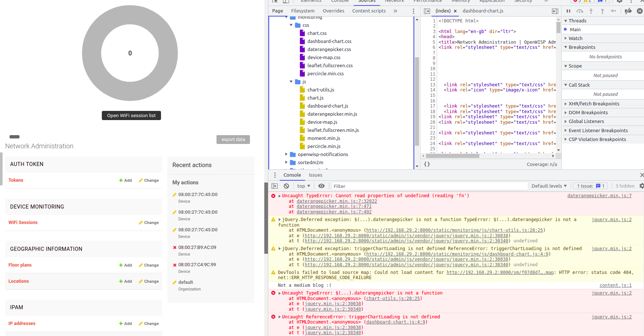
Task: Toggle the Deactivate breakpoints icon
Action: tap(629, 11)
